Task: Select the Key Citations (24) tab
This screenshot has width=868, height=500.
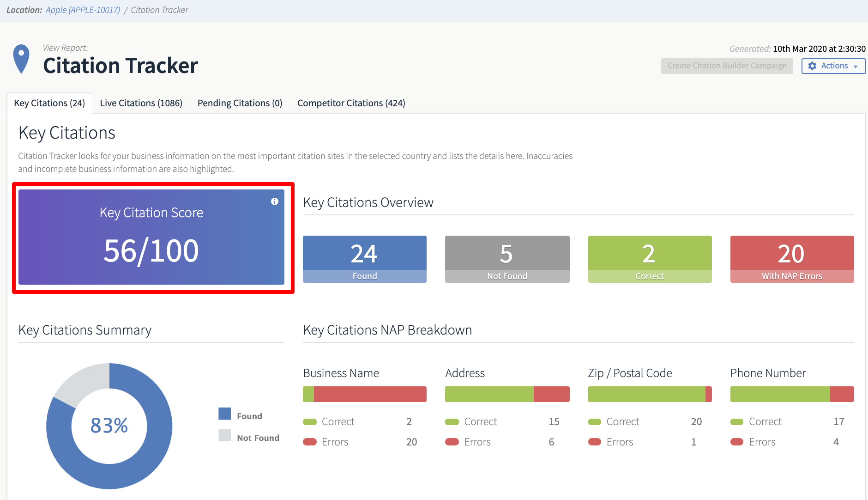Action: (x=49, y=103)
